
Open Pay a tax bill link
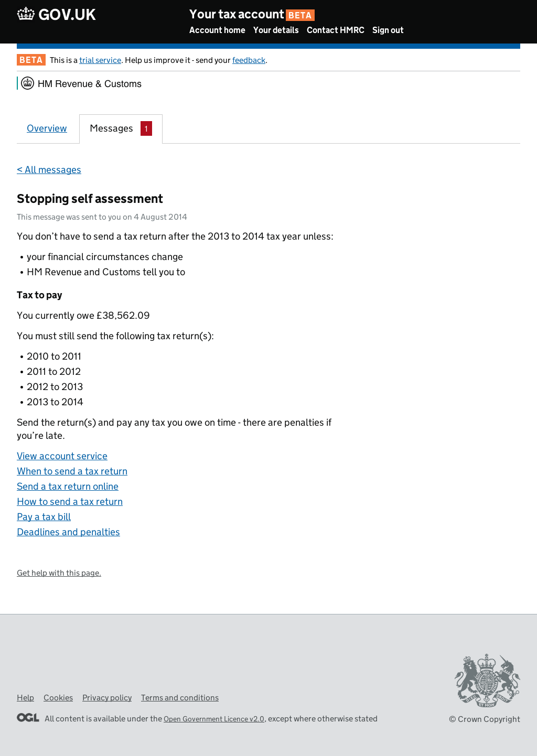click(x=44, y=517)
